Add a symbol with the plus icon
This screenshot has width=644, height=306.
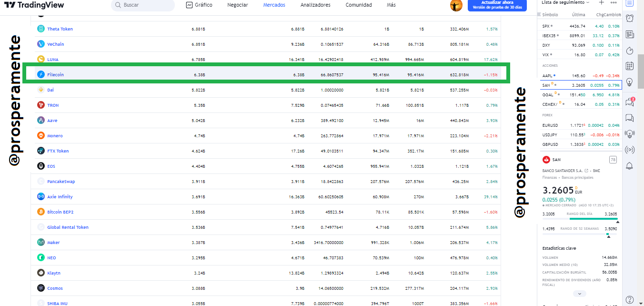(x=601, y=2)
